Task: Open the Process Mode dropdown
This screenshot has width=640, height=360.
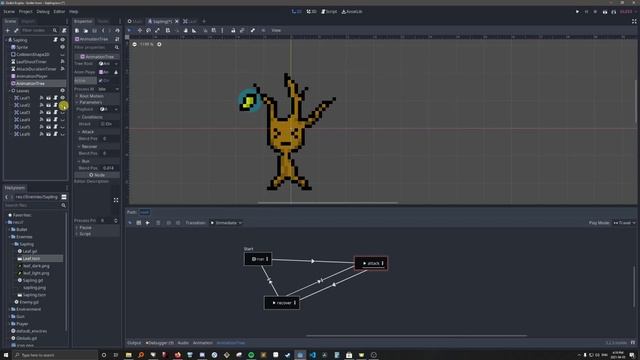Action: point(108,89)
